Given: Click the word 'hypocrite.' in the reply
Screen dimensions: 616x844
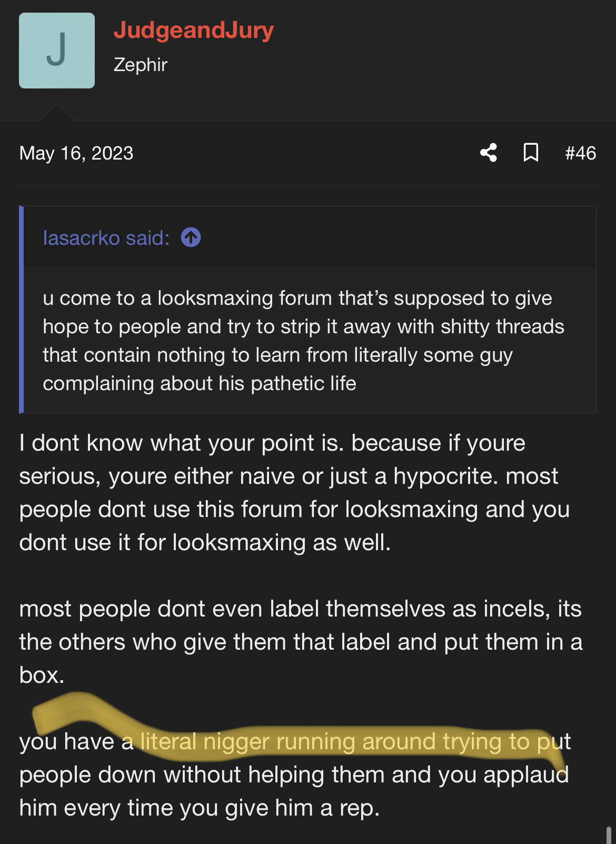Looking at the screenshot, I should [x=446, y=476].
